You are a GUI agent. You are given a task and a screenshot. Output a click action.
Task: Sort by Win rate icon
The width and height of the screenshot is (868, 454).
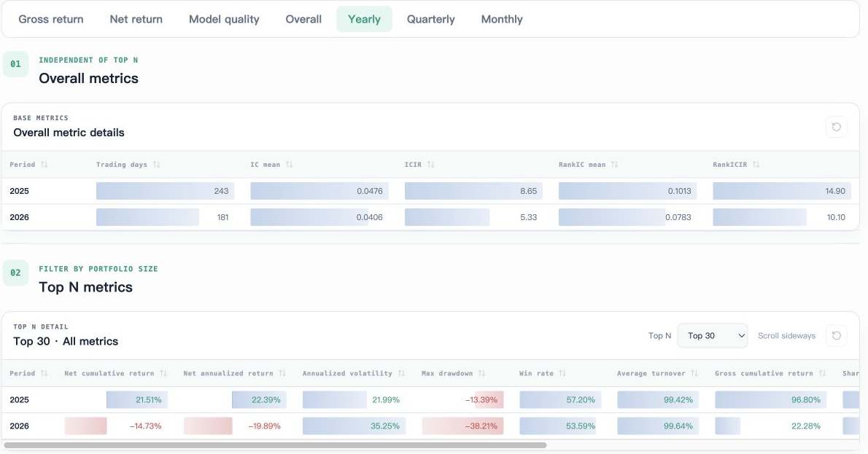pyautogui.click(x=562, y=374)
